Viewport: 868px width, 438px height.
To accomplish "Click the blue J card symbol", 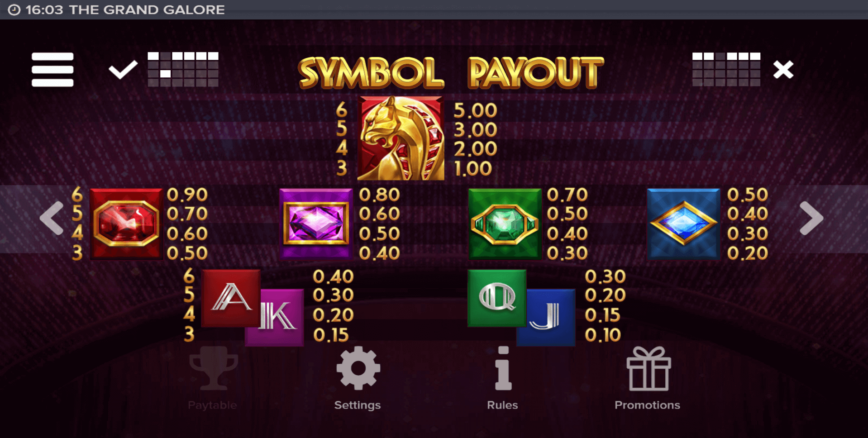I will (x=547, y=318).
